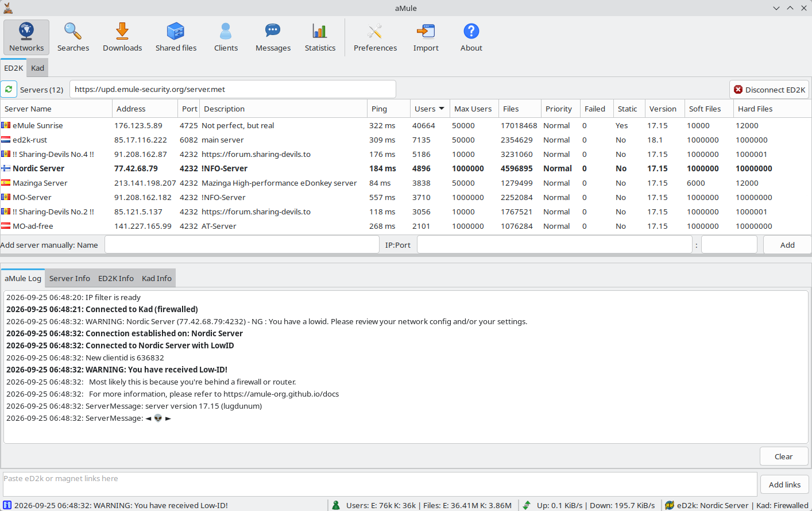Click the Disconnect ED2K button
Screen dimensions: 812x511
[770, 90]
